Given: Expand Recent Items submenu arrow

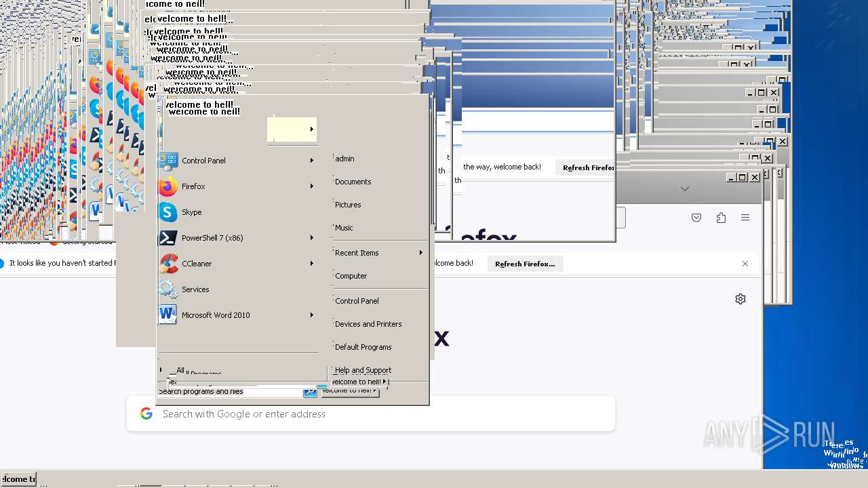Looking at the screenshot, I should pyautogui.click(x=420, y=253).
